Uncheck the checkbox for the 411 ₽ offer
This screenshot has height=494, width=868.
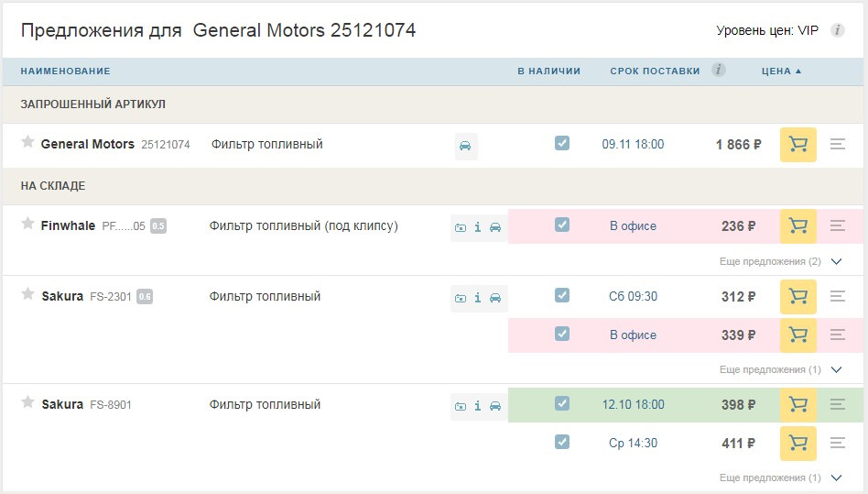pyautogui.click(x=562, y=442)
